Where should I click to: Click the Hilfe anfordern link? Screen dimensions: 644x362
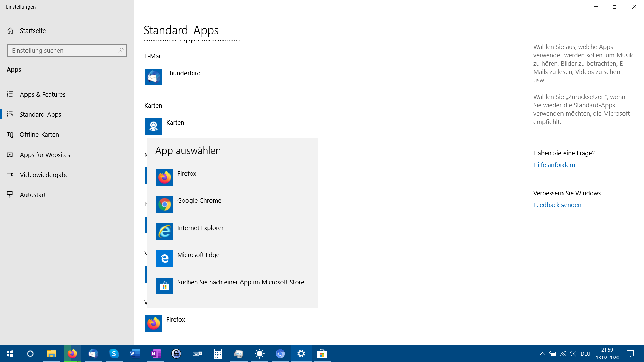554,165
